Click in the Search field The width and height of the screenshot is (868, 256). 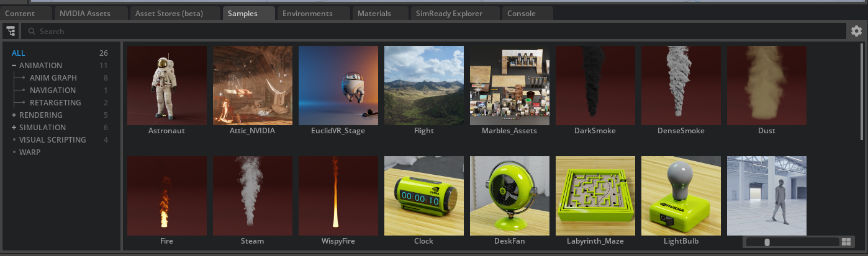(x=435, y=31)
